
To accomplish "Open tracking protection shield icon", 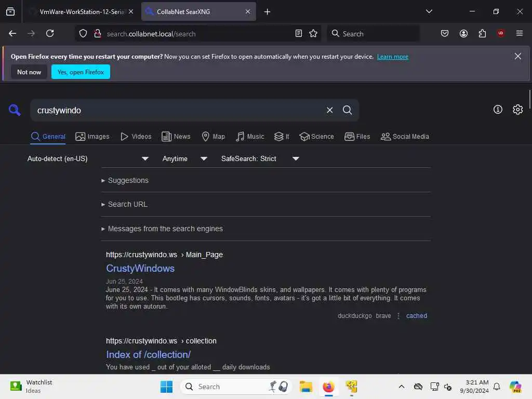I will tap(83, 34).
